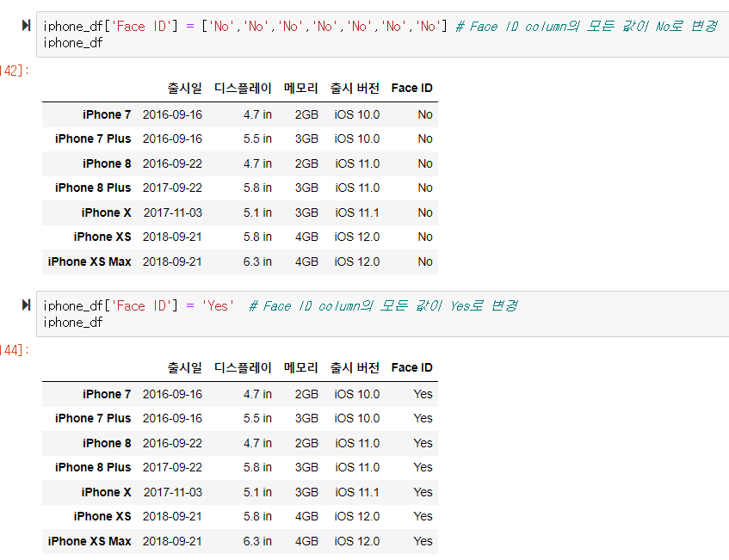Select iPhone 7 Plus row label in the Yes table
Viewport: 729px width, 560px height.
(x=93, y=418)
